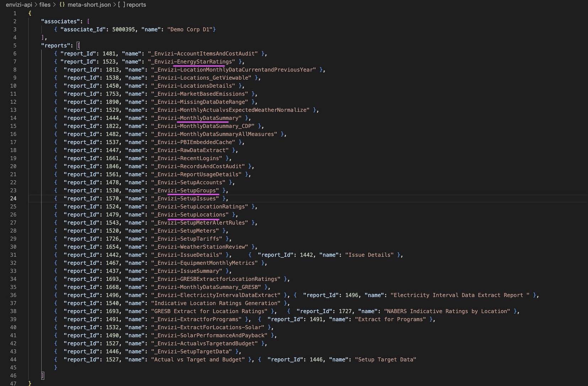Click "_Envizi-RawDataExtract" string

click(190, 150)
